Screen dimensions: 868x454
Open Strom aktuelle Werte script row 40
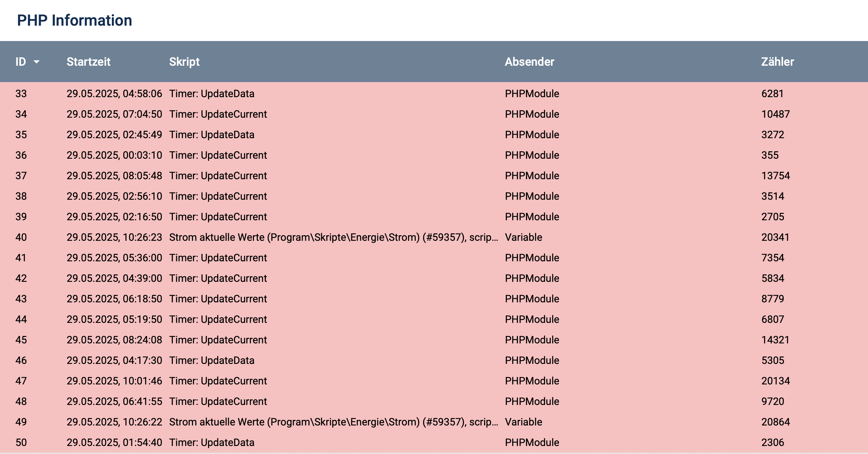coord(334,237)
